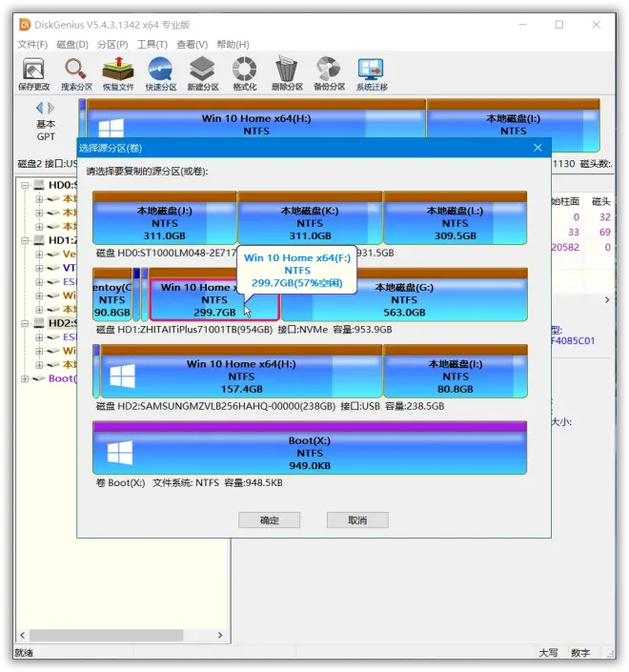Go to next disk with right arrow above 基本
Viewport: 629px width, 672px height.
pos(51,108)
